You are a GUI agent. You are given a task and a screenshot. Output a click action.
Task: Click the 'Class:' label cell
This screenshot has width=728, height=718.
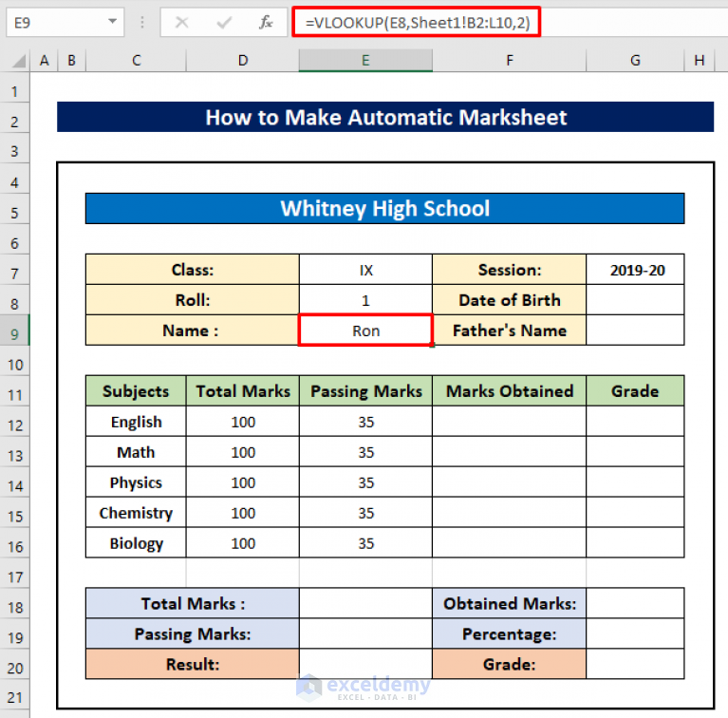[x=193, y=270]
